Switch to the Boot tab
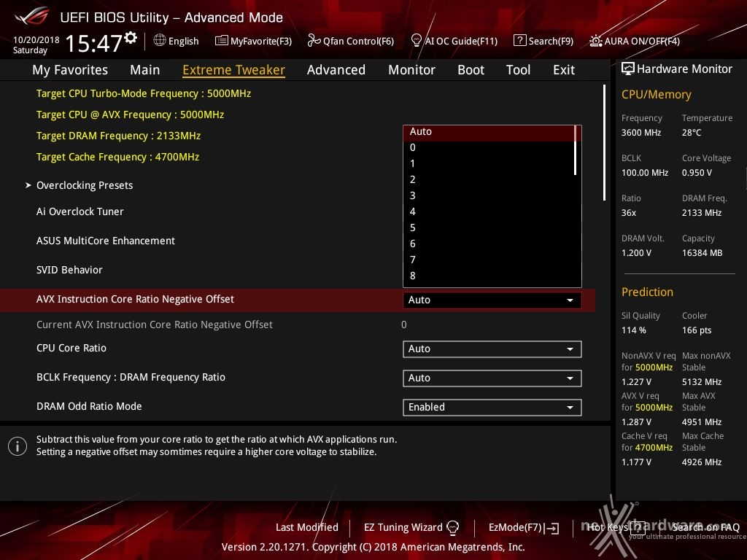 coord(471,70)
